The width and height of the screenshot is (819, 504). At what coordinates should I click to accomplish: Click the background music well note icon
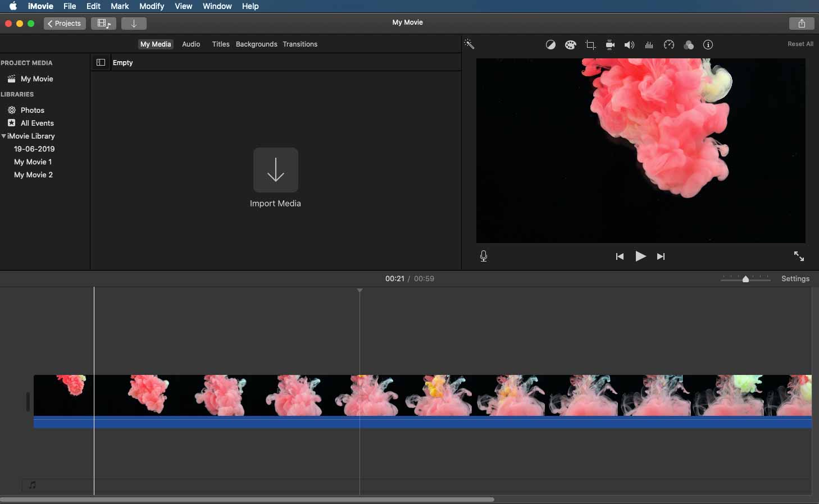33,485
